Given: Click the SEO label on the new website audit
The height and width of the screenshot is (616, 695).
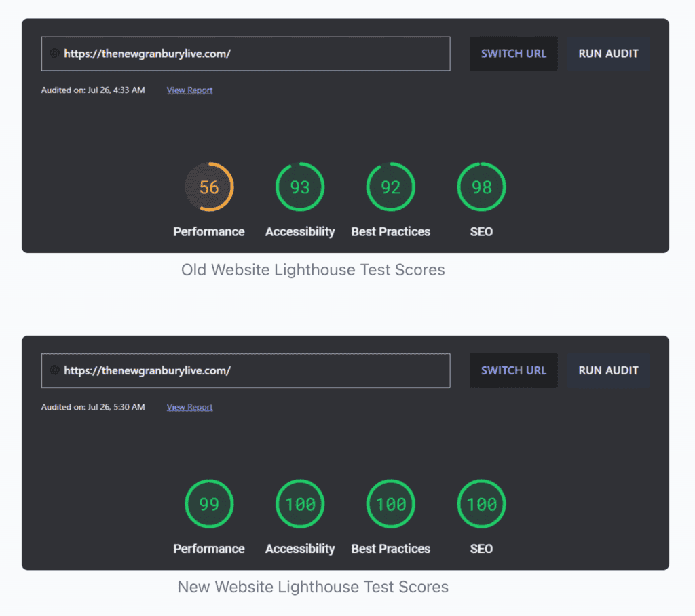Looking at the screenshot, I should pyautogui.click(x=481, y=548).
